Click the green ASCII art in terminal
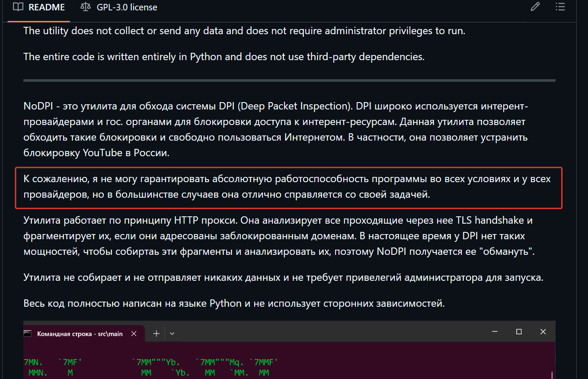This screenshot has height=379, width=588. click(151, 367)
